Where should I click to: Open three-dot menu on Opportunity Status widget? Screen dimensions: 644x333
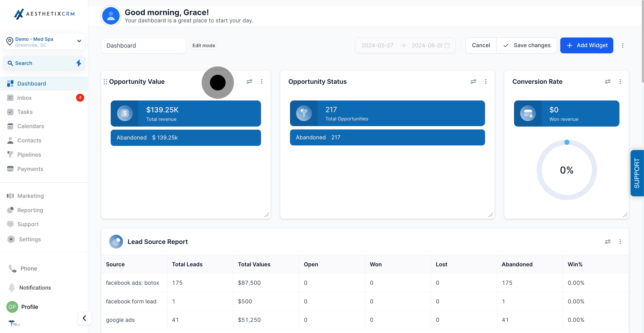[486, 82]
